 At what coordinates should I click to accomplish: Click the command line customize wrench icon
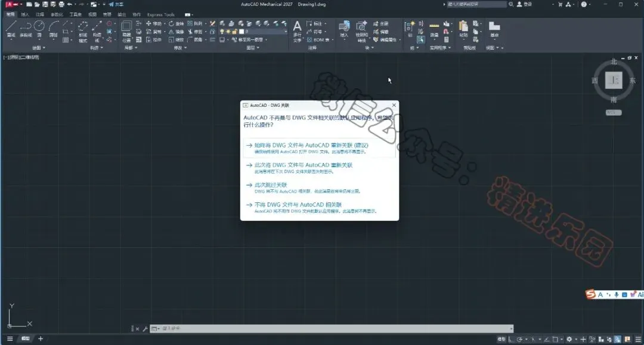(145, 329)
